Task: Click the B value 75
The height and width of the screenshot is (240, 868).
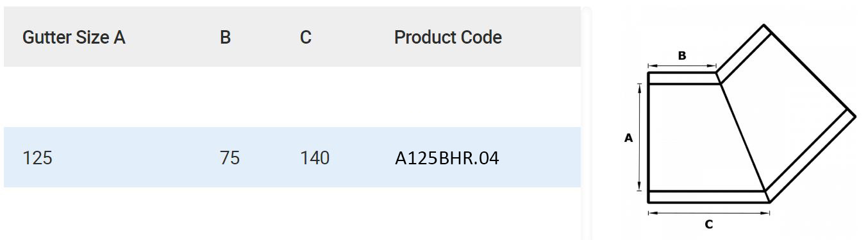Action: 230,158
